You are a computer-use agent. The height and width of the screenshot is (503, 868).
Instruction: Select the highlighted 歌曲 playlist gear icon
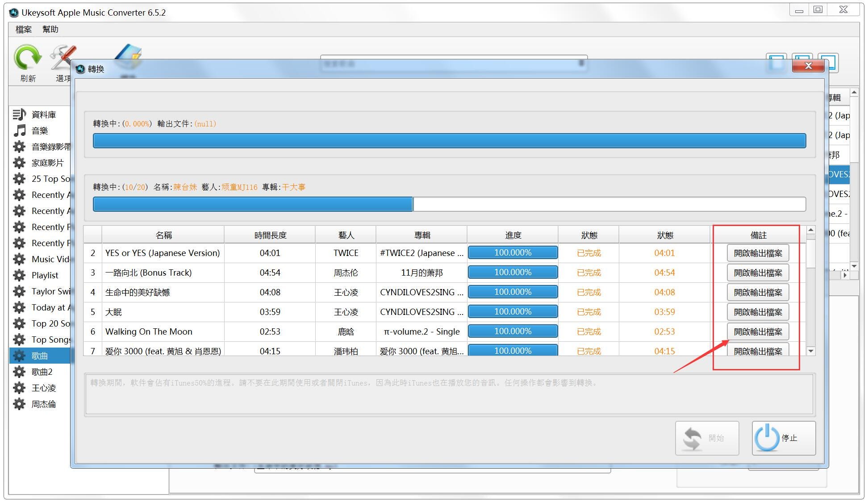19,356
